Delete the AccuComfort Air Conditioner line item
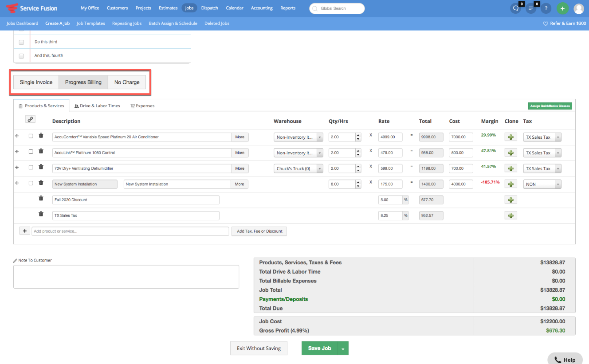 (x=41, y=136)
